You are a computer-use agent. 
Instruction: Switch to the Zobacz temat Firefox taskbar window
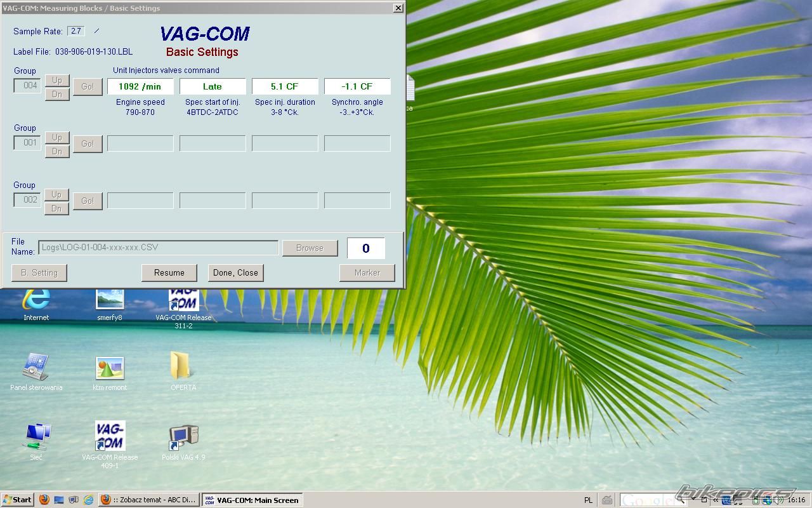click(x=149, y=500)
